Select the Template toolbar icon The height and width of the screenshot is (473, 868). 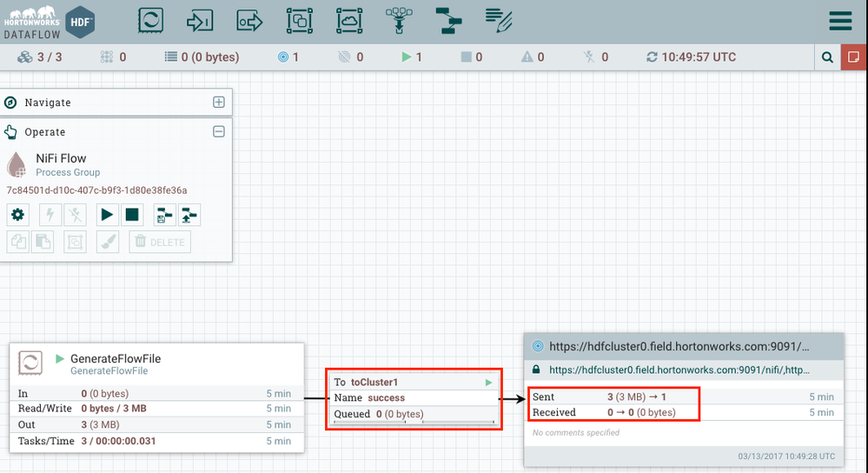tap(448, 21)
